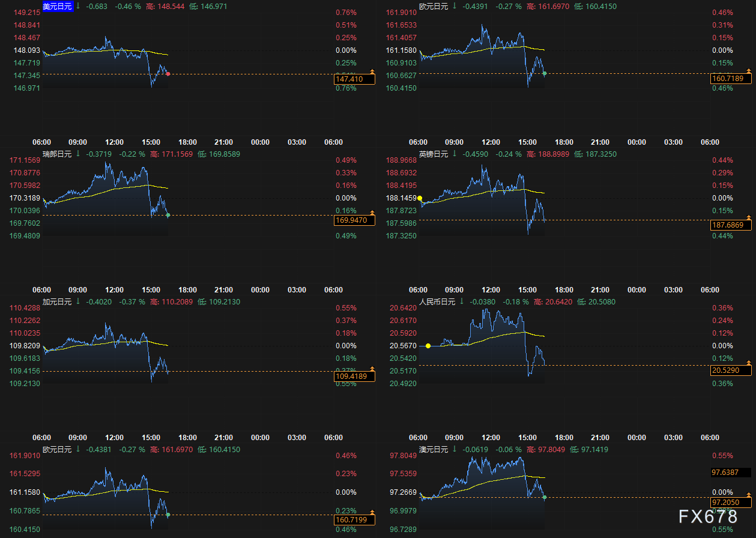
Task: Select the 加元日元 chart title
Action: pos(58,302)
